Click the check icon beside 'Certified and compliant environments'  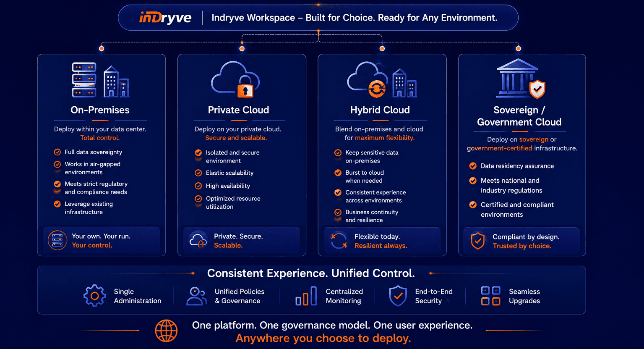(473, 205)
